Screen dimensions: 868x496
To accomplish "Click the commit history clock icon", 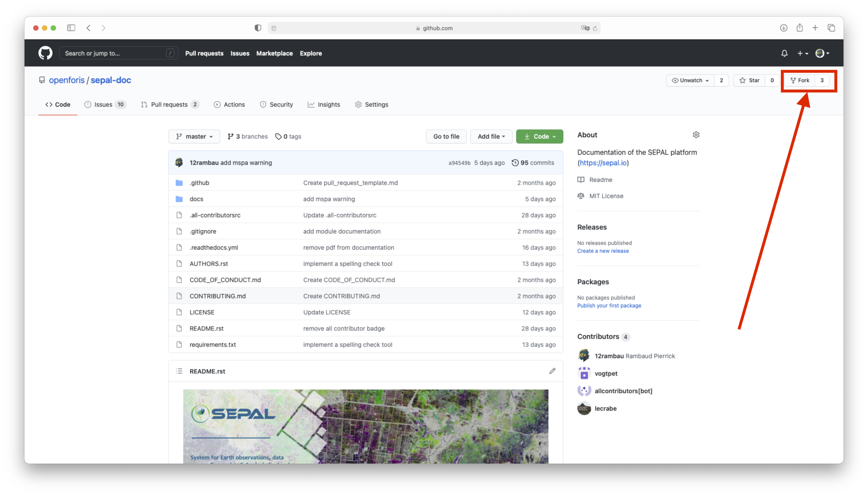I will tap(515, 162).
